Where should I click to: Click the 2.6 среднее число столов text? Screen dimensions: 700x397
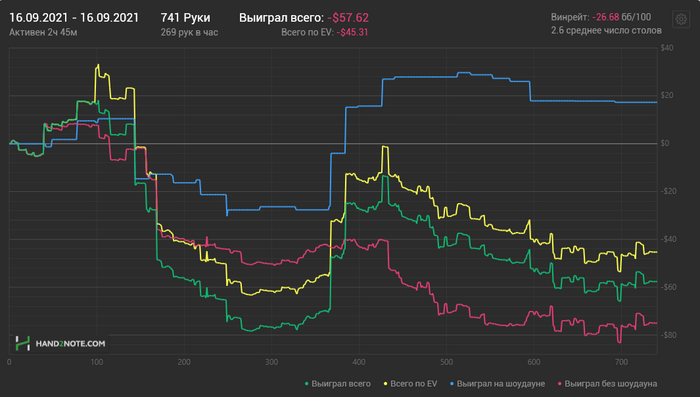tap(606, 30)
